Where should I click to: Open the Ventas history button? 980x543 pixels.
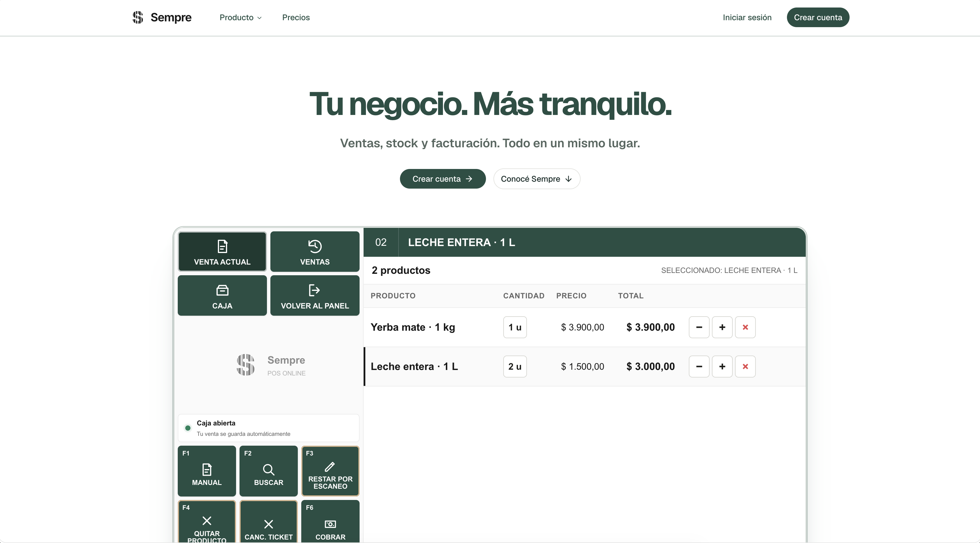(315, 251)
